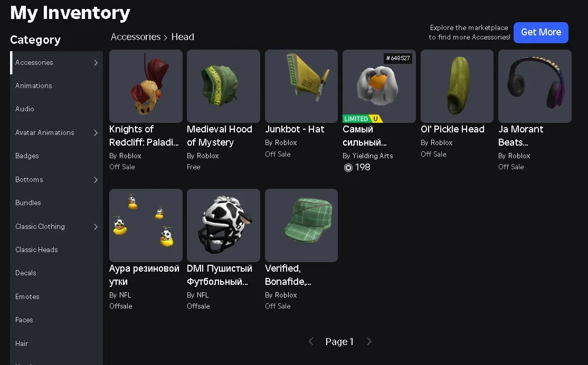
Task: Open the rubber duck aura item thumbnail
Action: tap(146, 225)
